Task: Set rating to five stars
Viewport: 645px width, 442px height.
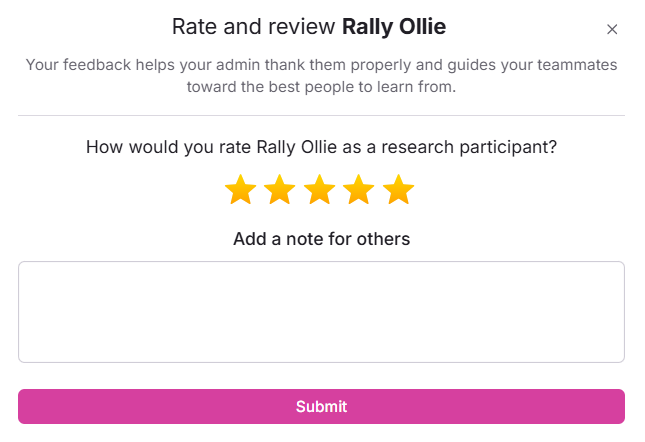Action: coord(398,189)
